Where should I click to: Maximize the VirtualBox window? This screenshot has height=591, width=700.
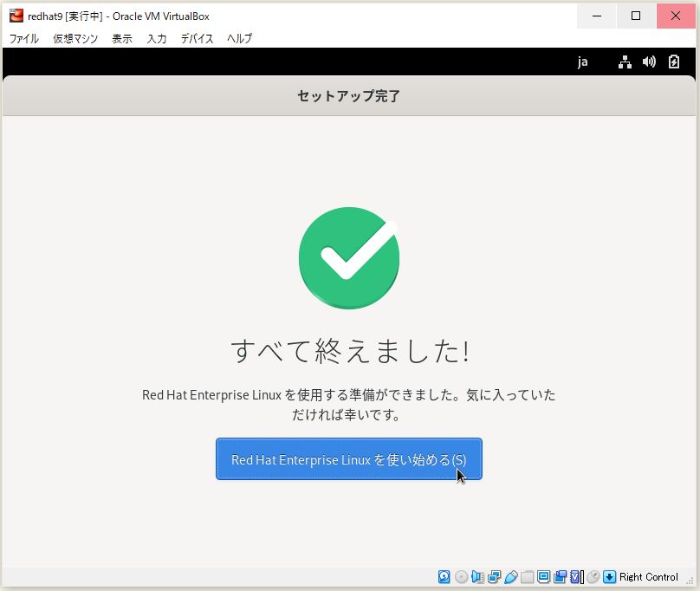tap(636, 16)
